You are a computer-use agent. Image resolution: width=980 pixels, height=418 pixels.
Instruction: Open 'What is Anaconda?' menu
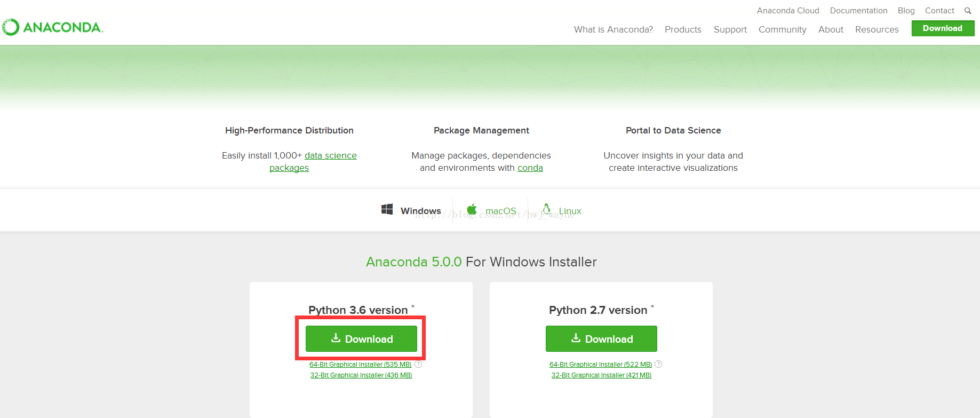coord(614,29)
